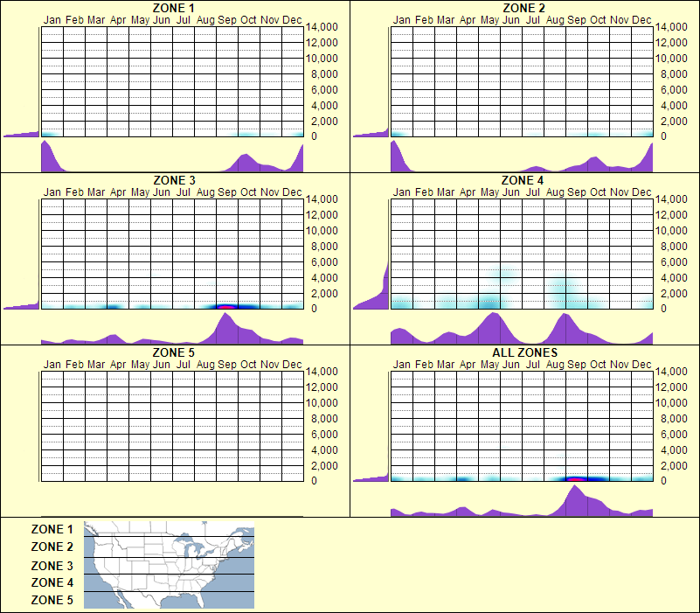This screenshot has height=613, width=700.
Task: Click the 0 value on Zone 3 axis
Action: click(x=314, y=309)
